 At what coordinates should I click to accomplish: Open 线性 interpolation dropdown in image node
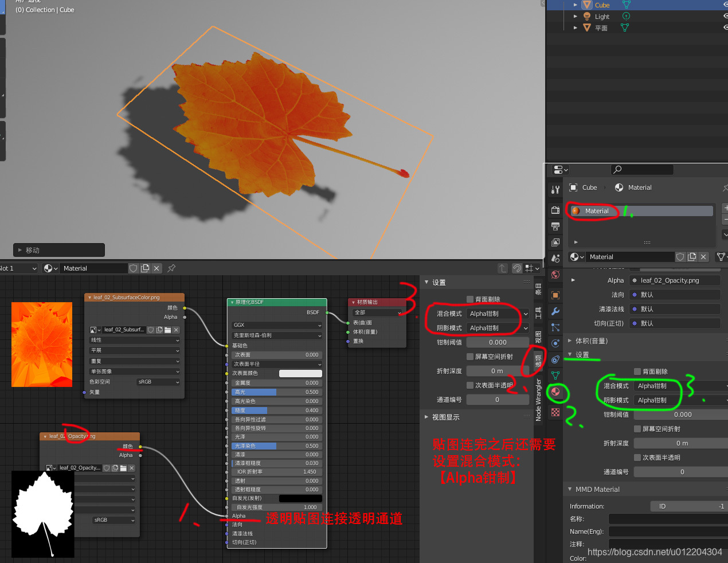135,340
